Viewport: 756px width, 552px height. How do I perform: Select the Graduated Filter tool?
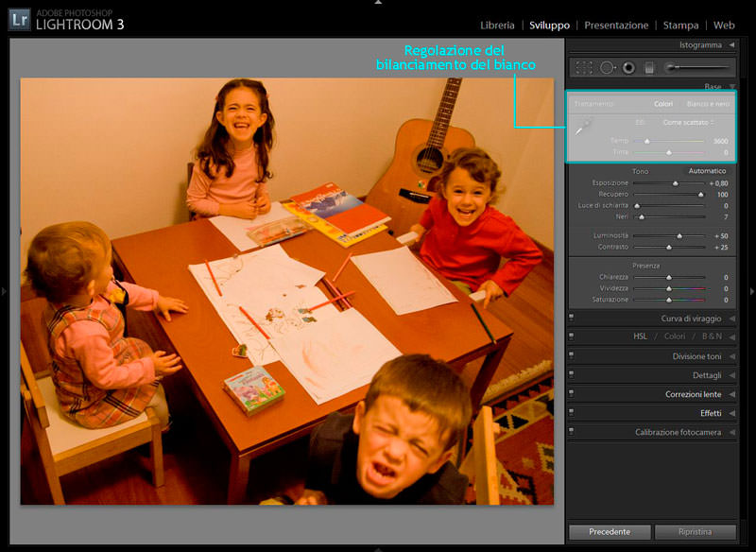(x=649, y=67)
